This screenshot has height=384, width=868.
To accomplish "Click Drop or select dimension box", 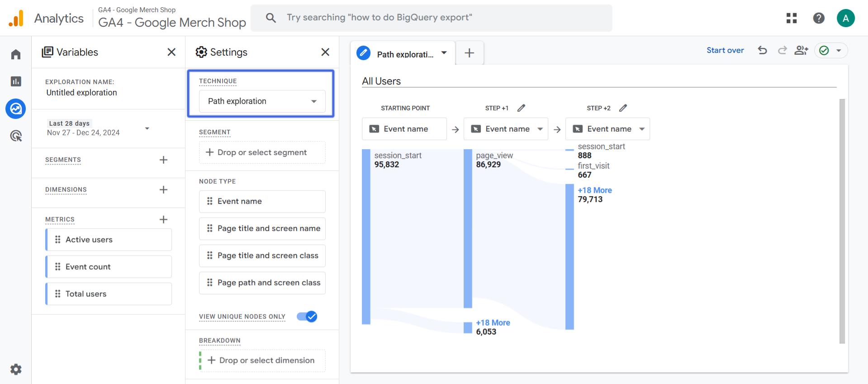I will 262,360.
